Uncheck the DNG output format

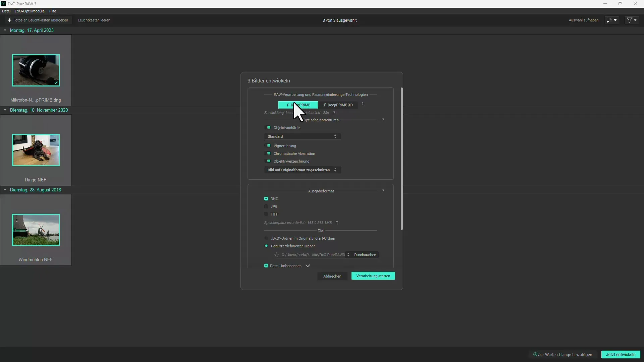point(266,199)
